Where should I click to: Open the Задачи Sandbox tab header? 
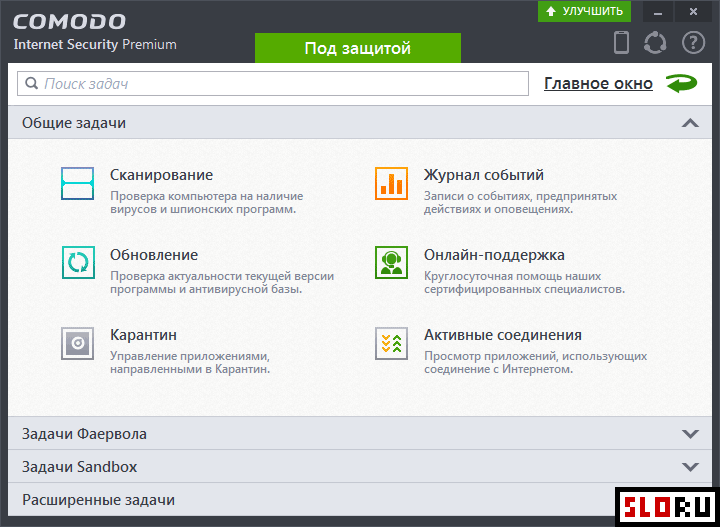[360, 466]
